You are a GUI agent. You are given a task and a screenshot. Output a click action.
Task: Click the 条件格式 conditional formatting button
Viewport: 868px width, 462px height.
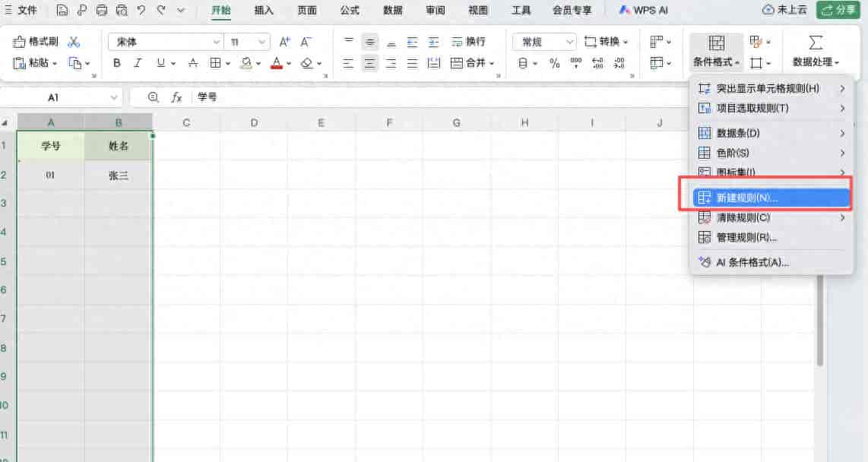tap(716, 52)
